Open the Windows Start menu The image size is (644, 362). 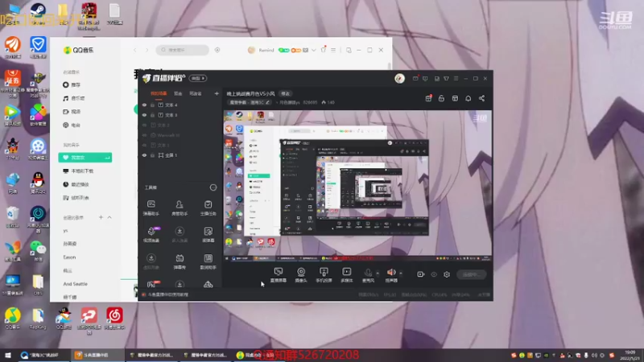click(8, 355)
